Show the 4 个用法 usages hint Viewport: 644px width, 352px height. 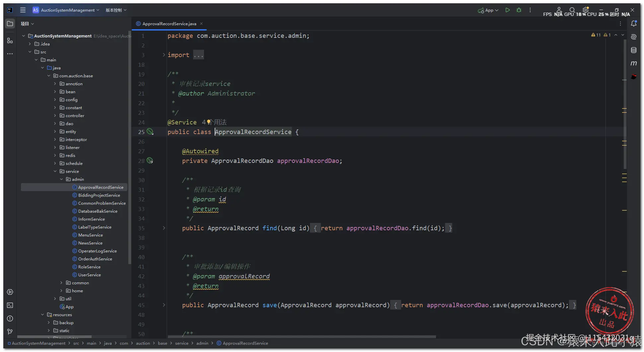pyautogui.click(x=214, y=122)
